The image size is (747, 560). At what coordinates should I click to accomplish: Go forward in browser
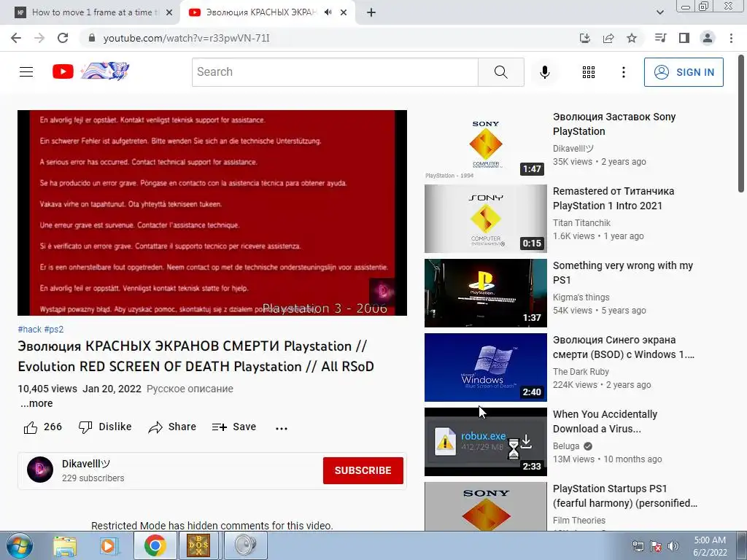[39, 38]
